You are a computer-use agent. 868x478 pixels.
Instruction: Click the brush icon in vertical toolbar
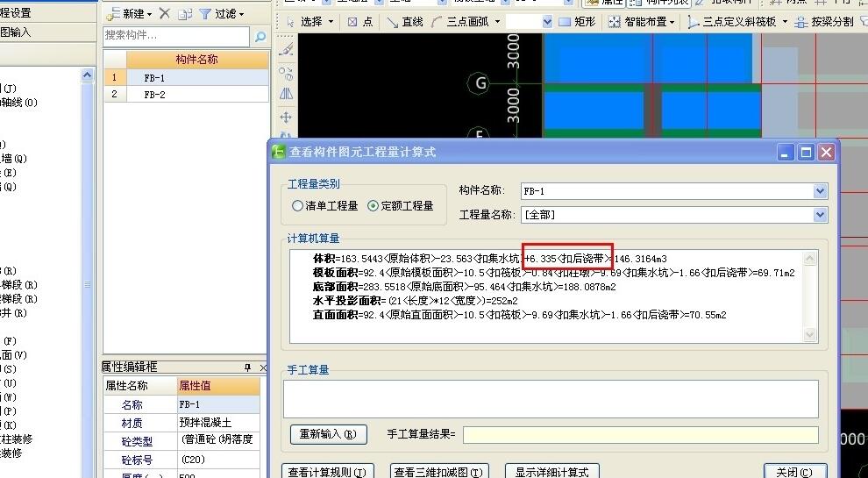286,49
